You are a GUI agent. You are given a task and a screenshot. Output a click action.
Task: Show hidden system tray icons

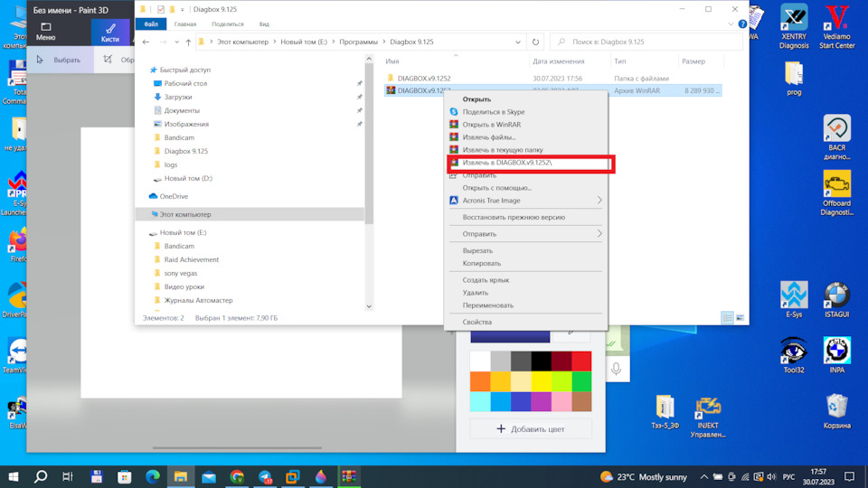[x=703, y=476]
